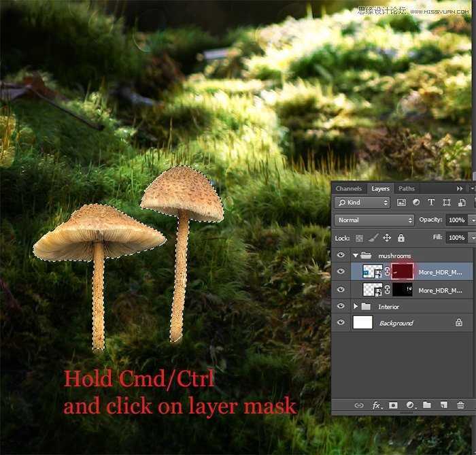Hide the Background layer

[341, 322]
